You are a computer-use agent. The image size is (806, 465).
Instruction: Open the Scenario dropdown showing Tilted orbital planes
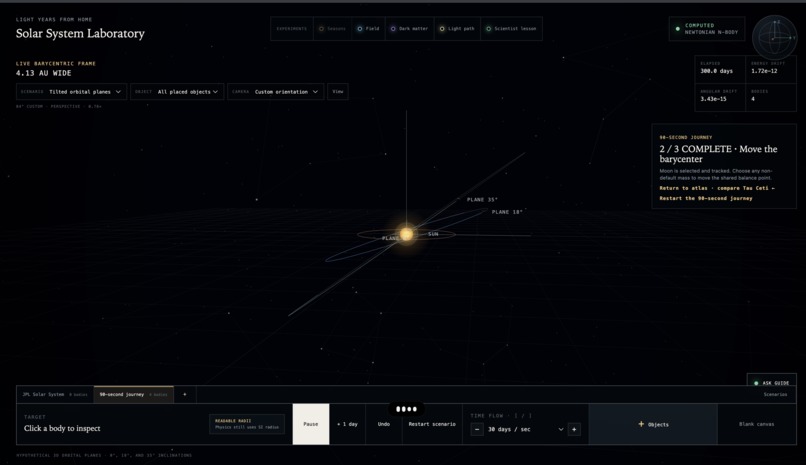pos(71,91)
